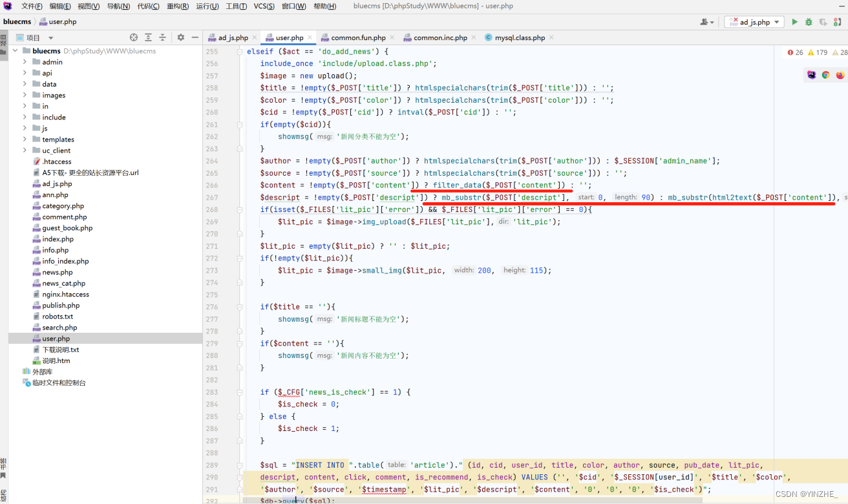Screen dimensions: 848x504
Task: Open the 文件(F) menu
Action: tap(32, 6)
